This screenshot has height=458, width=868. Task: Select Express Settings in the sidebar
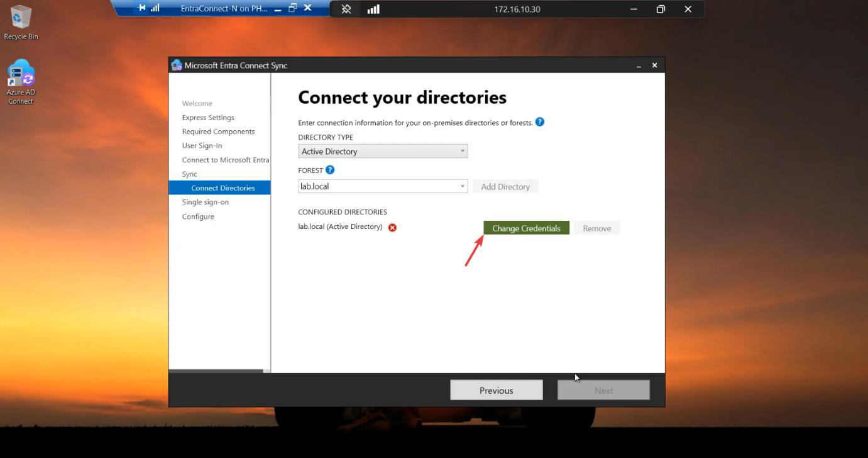208,118
